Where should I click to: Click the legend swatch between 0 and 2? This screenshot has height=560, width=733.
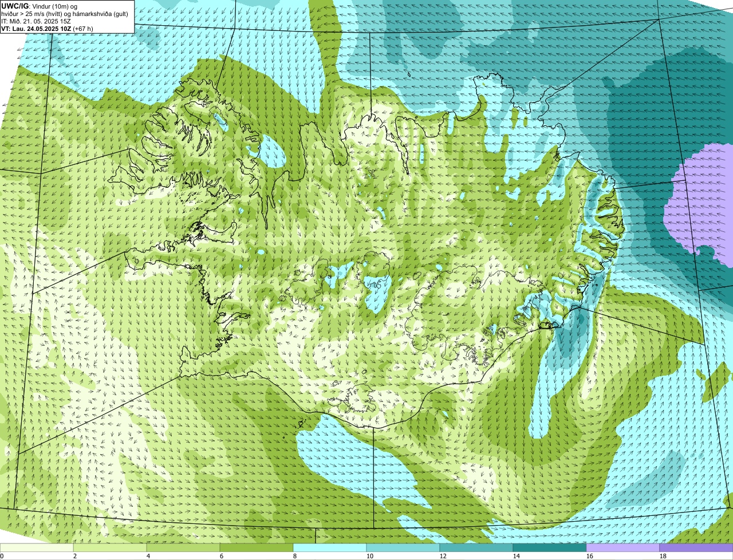coord(37,548)
